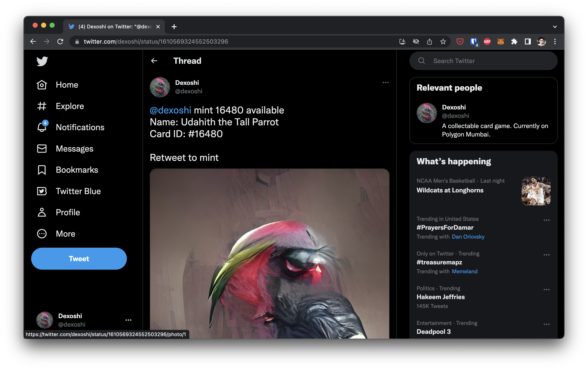Click the Twitter bird logo
The width and height of the screenshot is (588, 370).
[42, 61]
